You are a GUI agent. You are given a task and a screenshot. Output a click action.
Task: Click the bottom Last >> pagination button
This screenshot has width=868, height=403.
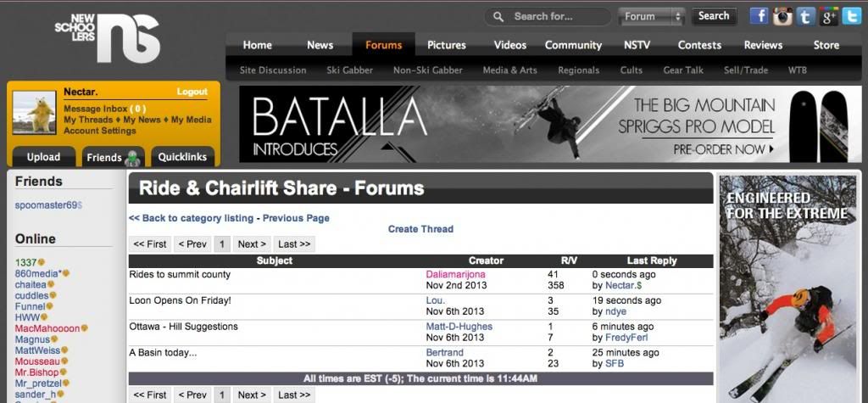294,395
